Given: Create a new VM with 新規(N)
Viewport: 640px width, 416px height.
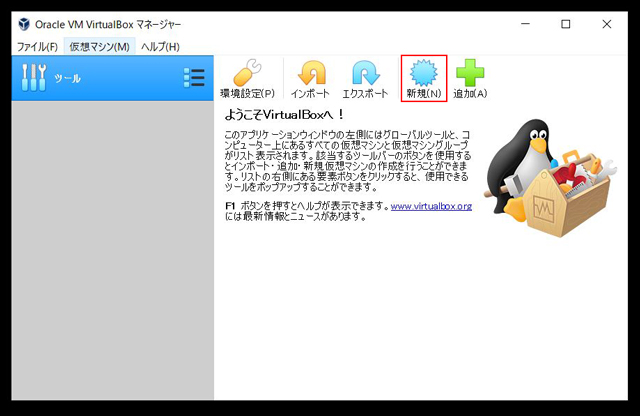Looking at the screenshot, I should coord(424,78).
